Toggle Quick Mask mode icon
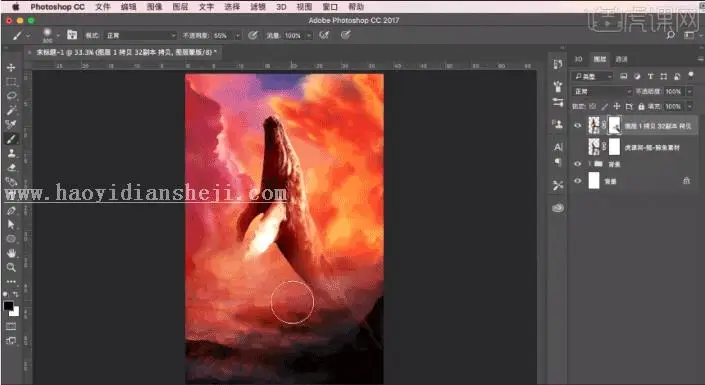The width and height of the screenshot is (705, 385). [11, 326]
